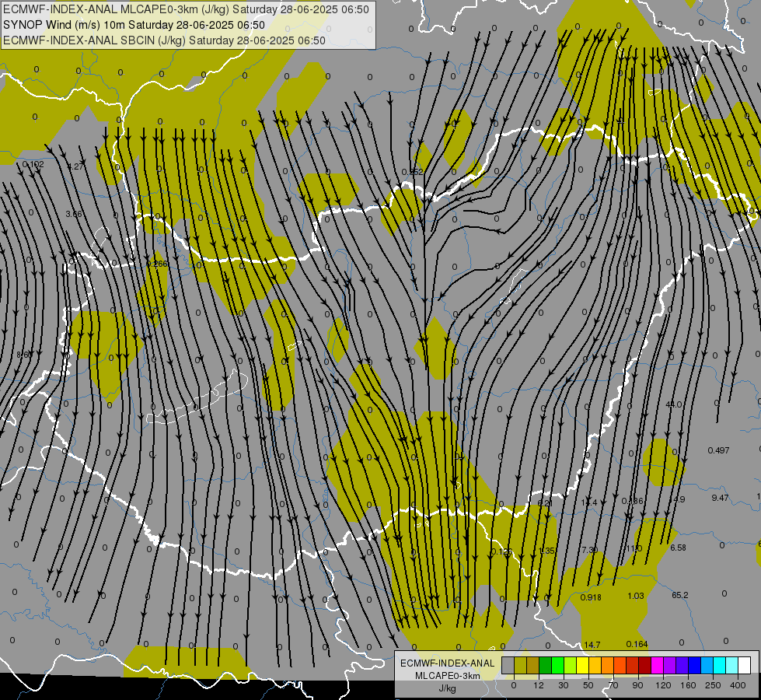
Task: Click the ECMWF SBCIN title line
Action: [x=164, y=40]
